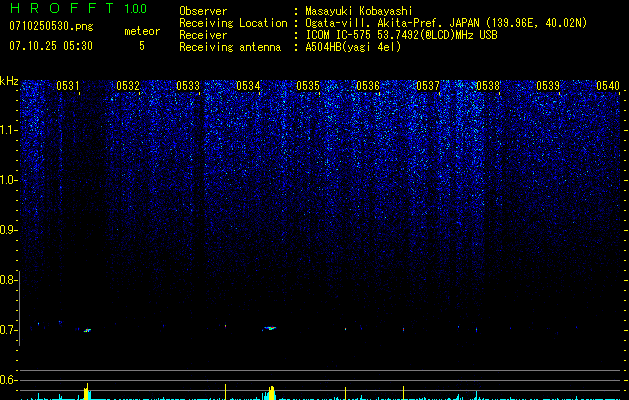This screenshot has width=629, height=400.
Task: Click the meteor count value 5
Action: [x=142, y=46]
